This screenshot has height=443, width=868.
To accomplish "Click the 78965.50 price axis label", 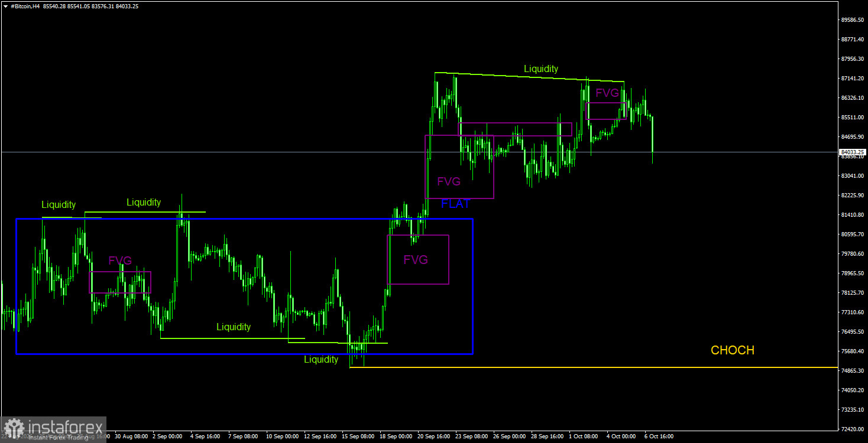I will 853,273.
